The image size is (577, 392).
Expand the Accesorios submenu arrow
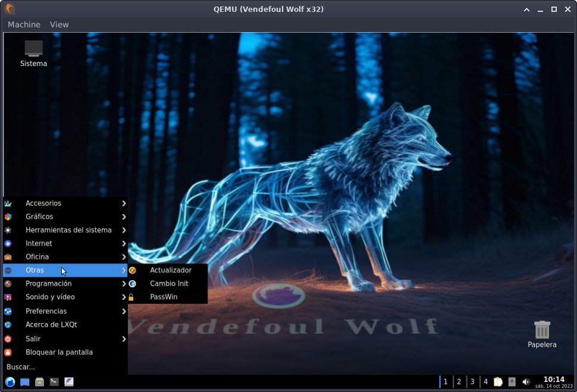(x=124, y=203)
